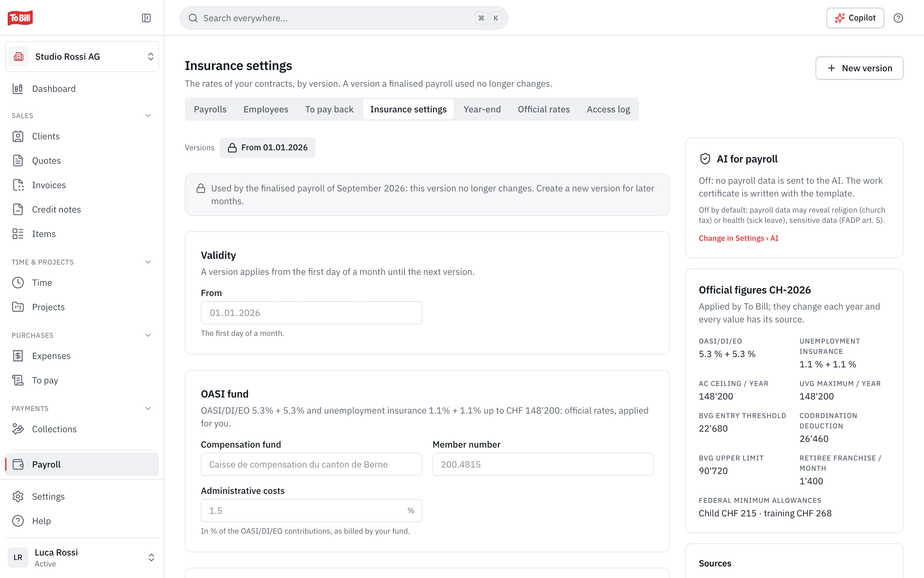Image resolution: width=924 pixels, height=578 pixels.
Task: Open Settings in sidebar
Action: (82, 496)
